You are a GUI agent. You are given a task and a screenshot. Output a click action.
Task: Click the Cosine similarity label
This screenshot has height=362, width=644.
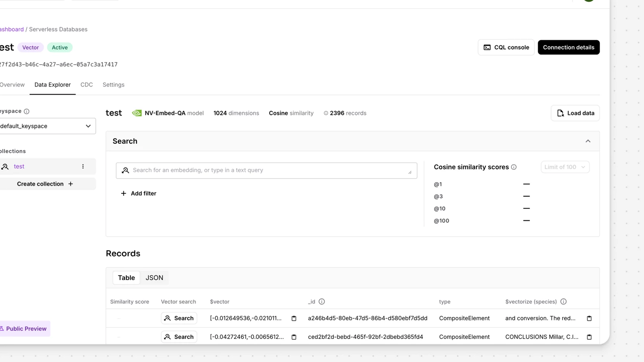[x=291, y=113]
